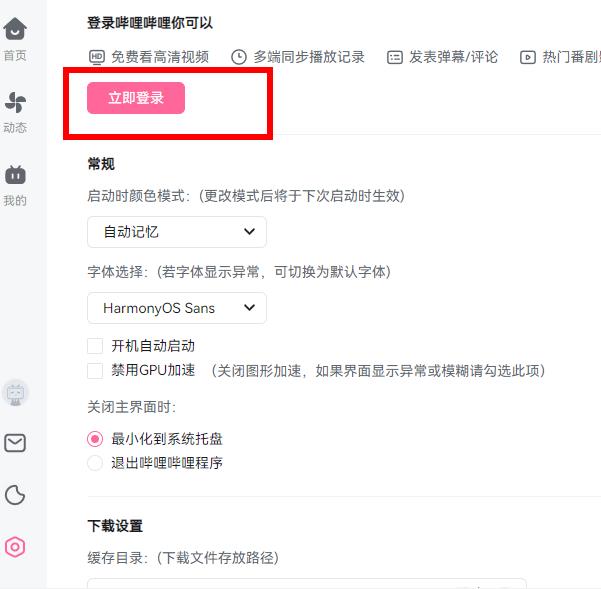This screenshot has width=601, height=589.
Task: Click the user avatar in sidebar
Action: pos(15,392)
